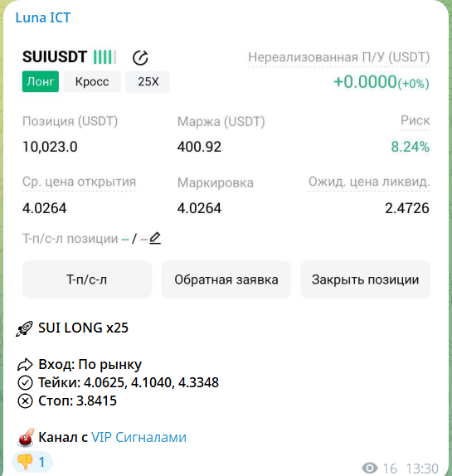Toggle the thumbs down reaction
The image size is (452, 476).
[32, 462]
